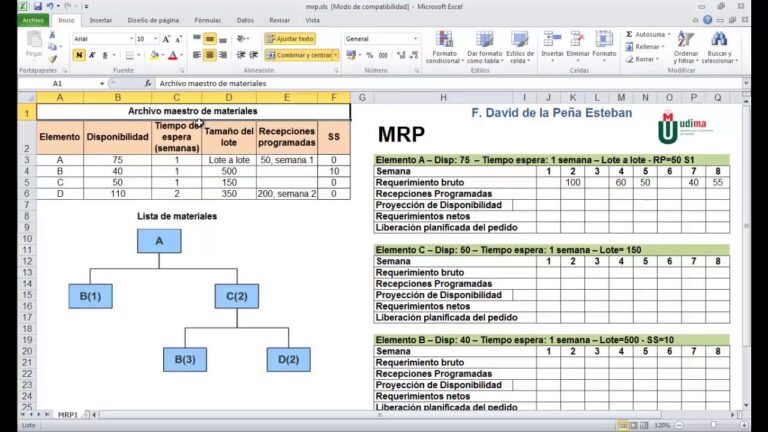
Task: Switch to the Fórmulas ribbon tab
Action: [208, 20]
